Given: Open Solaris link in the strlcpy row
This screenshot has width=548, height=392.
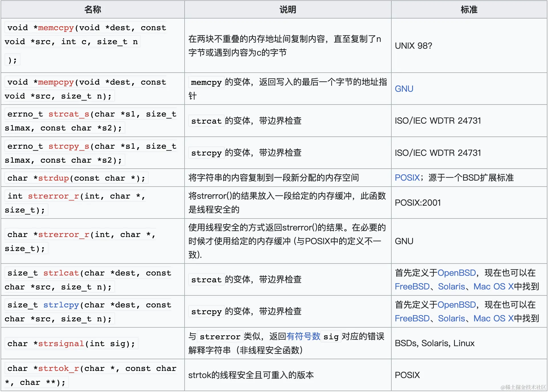Looking at the screenshot, I should point(451,318).
